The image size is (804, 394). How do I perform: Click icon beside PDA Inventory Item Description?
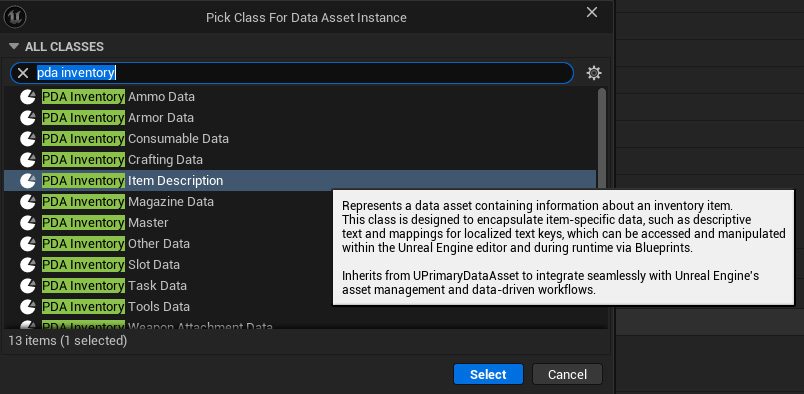click(28, 181)
